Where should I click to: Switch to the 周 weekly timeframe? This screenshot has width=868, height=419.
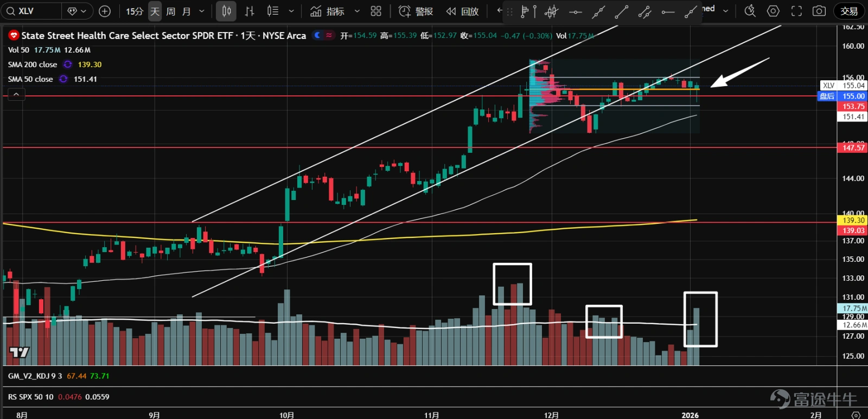[x=170, y=11]
